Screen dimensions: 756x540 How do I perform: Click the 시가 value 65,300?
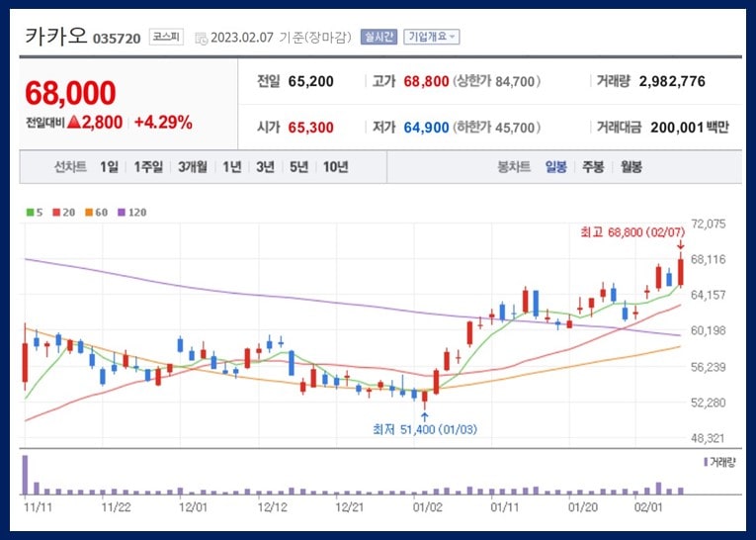(311, 128)
